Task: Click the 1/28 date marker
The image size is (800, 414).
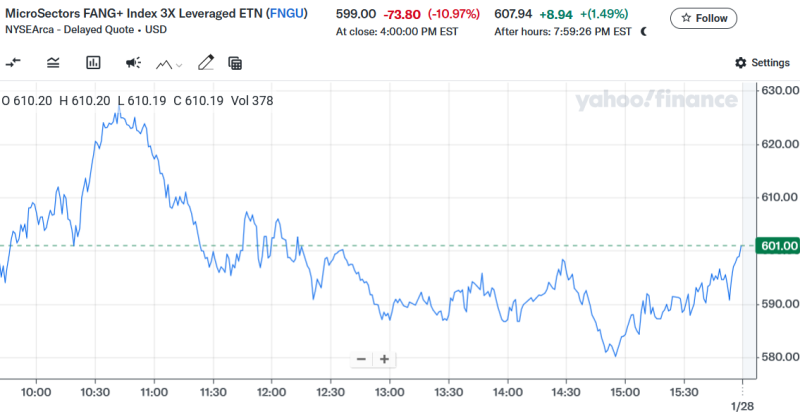Action: 741,406
